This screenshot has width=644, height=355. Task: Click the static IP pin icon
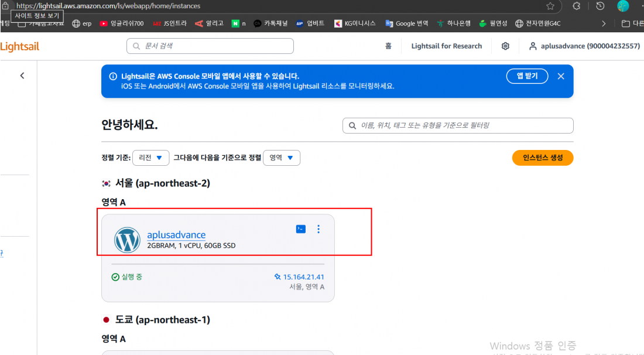tap(278, 277)
